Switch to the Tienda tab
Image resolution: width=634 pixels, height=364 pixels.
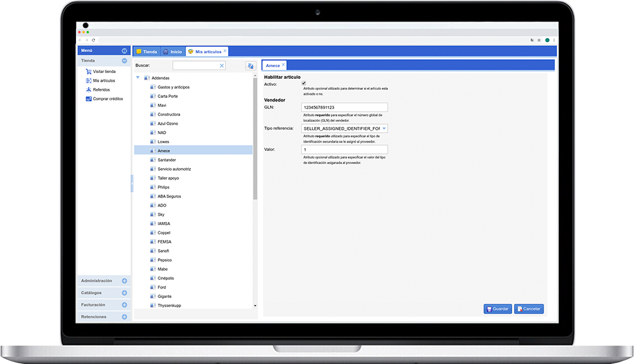point(146,52)
